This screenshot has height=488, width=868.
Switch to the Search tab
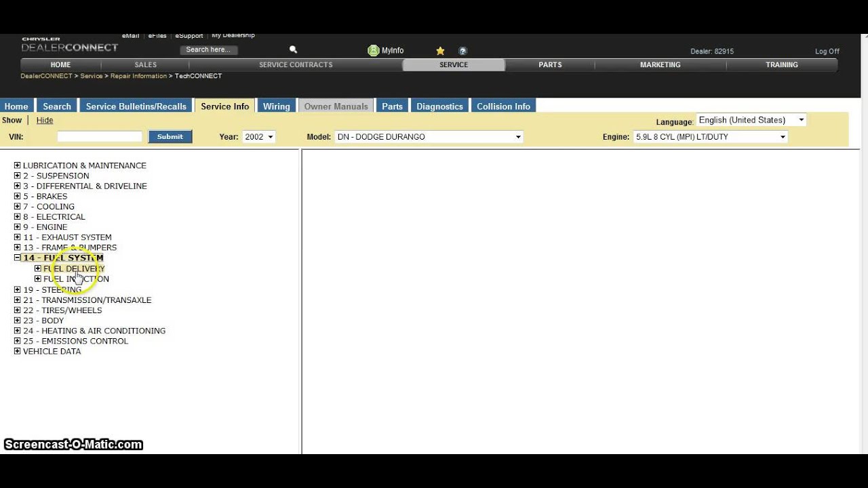[x=57, y=106]
